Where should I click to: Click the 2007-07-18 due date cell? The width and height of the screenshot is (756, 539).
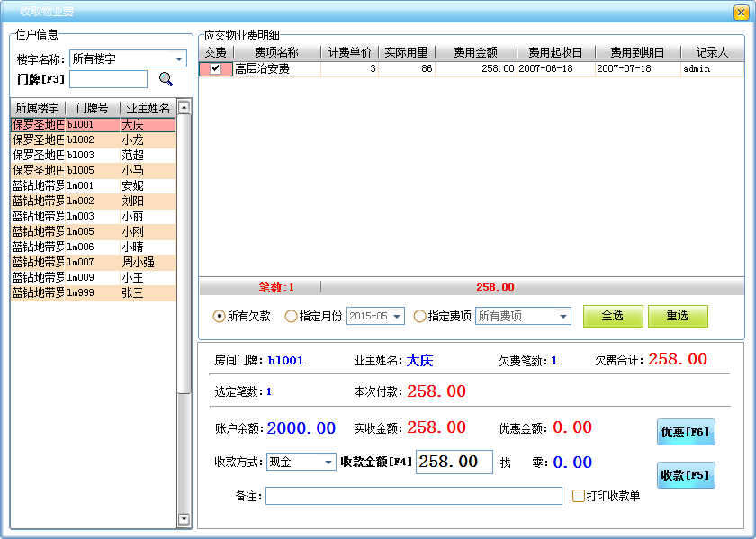(x=638, y=69)
